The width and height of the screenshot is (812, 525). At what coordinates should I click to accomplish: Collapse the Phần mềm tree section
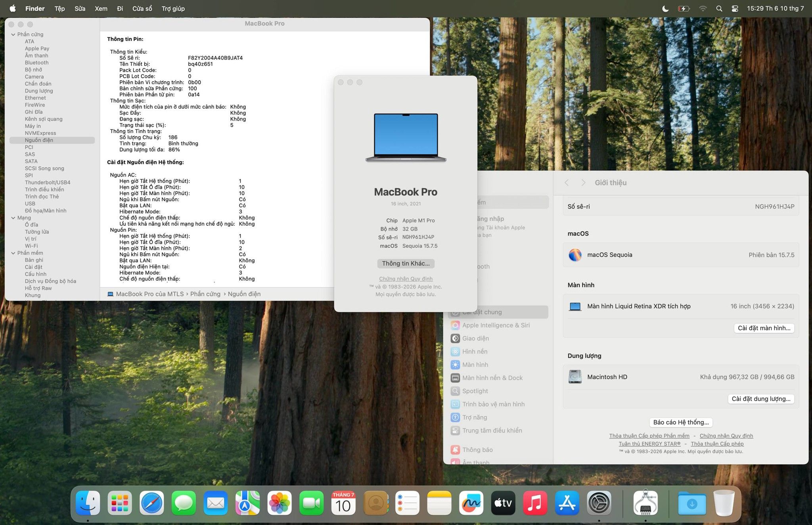click(13, 253)
